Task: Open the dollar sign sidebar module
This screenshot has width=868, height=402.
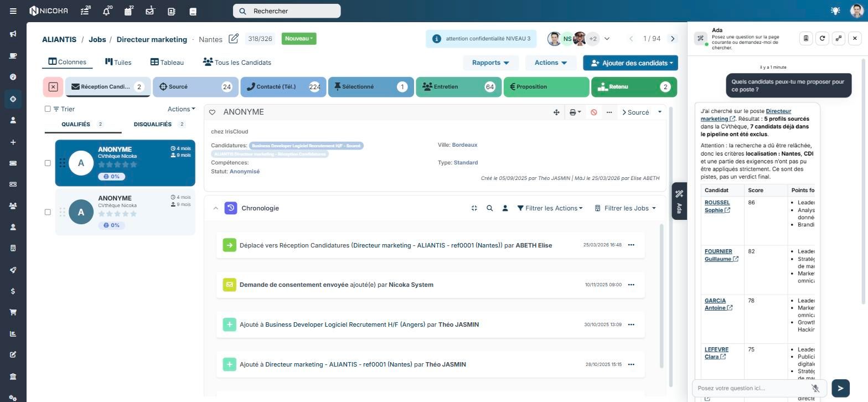Action: tap(13, 291)
